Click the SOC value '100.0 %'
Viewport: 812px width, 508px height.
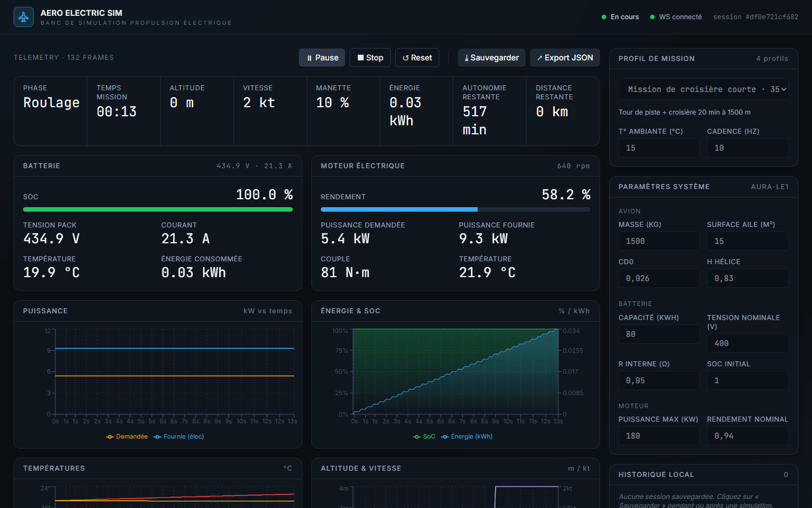coord(264,195)
